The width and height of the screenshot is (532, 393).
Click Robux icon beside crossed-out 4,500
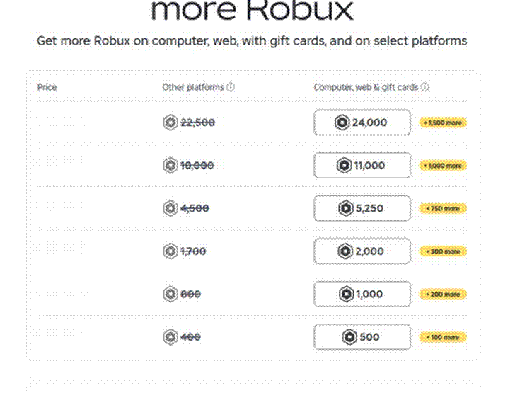tap(170, 208)
